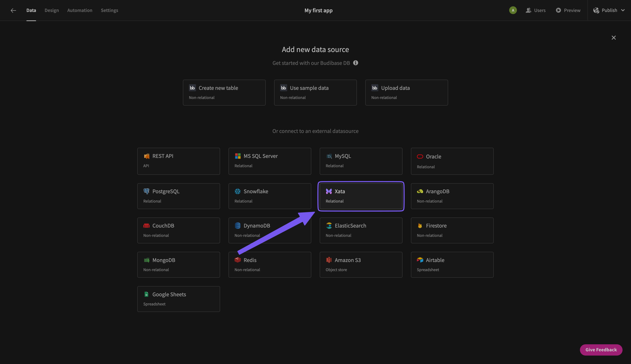
Task: Expand the Publish dropdown chevron
Action: pyautogui.click(x=623, y=10)
